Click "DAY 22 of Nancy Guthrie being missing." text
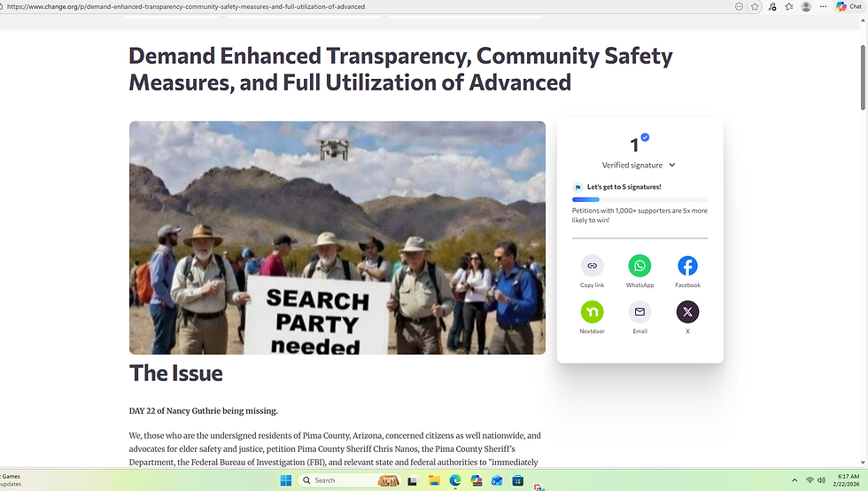 203,410
